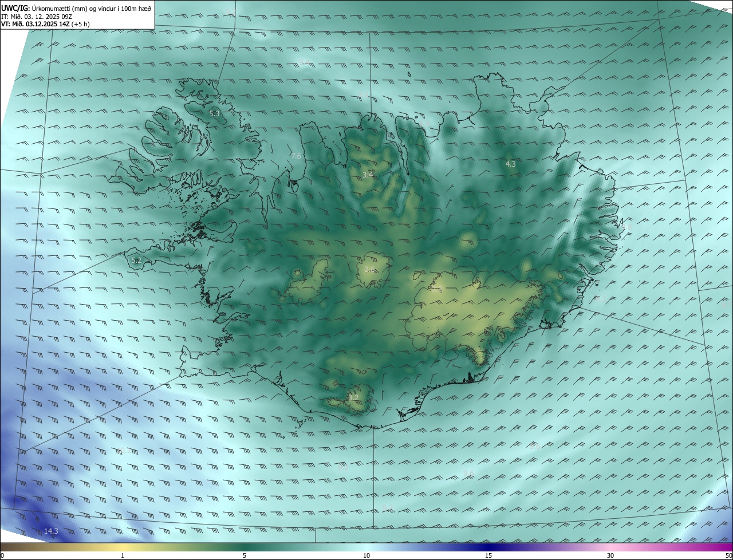The image size is (733, 560).
Task: Click the 10 tick label on the color scale
Action: 366,555
